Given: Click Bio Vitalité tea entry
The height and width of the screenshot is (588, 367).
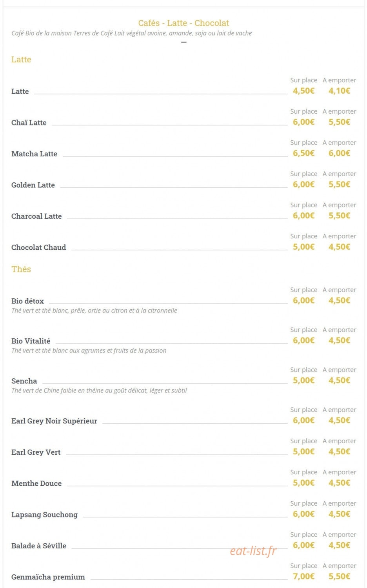Looking at the screenshot, I should click(31, 341).
